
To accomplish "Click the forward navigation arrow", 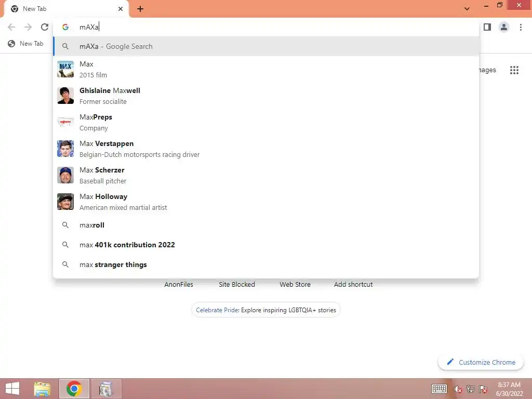I will coord(28,27).
